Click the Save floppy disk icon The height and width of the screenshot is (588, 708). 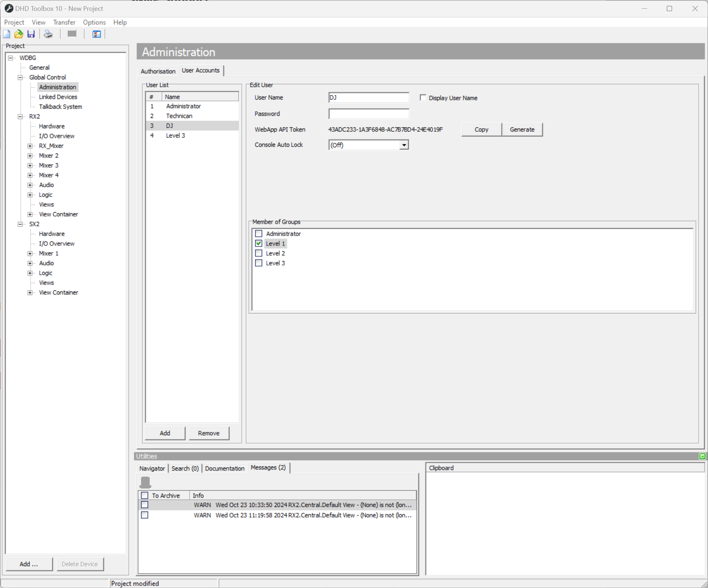coord(31,34)
